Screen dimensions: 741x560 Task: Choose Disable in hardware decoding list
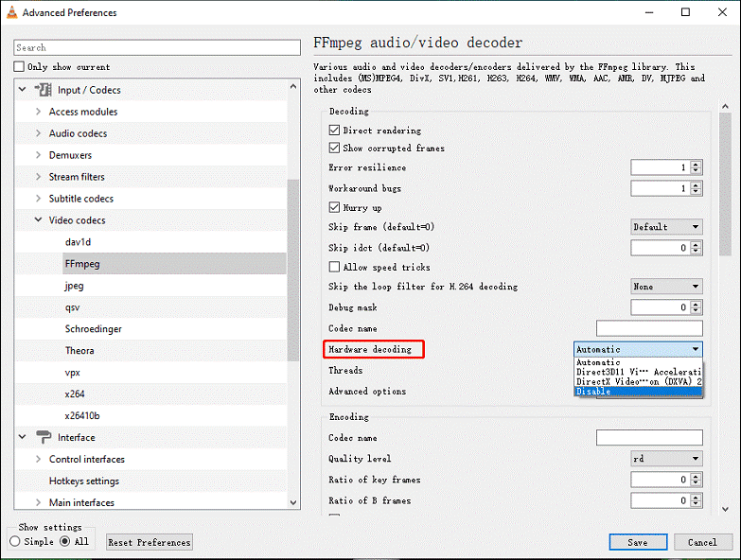click(638, 391)
